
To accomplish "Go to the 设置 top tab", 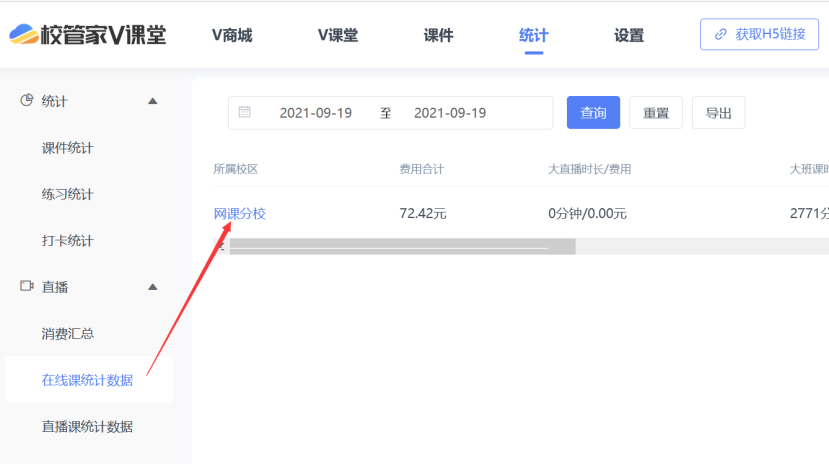I will click(x=629, y=35).
